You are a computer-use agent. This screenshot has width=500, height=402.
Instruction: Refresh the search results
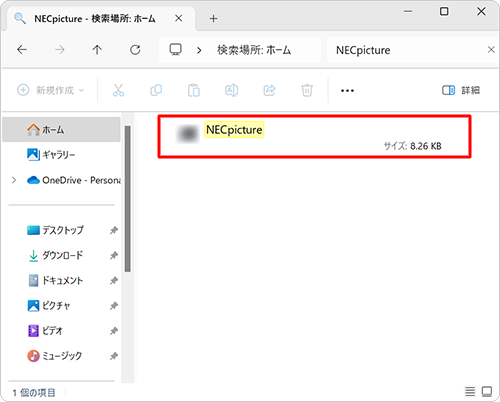coord(135,50)
